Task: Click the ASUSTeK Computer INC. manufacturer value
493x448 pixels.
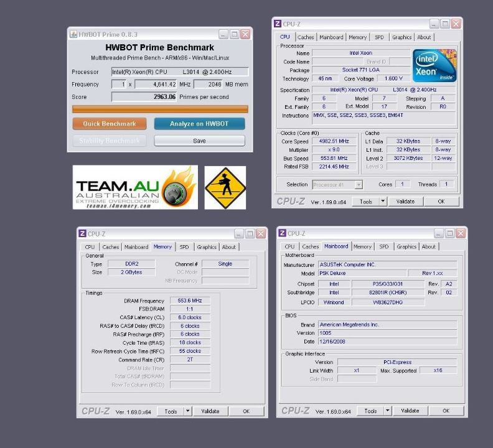Action: (x=387, y=264)
